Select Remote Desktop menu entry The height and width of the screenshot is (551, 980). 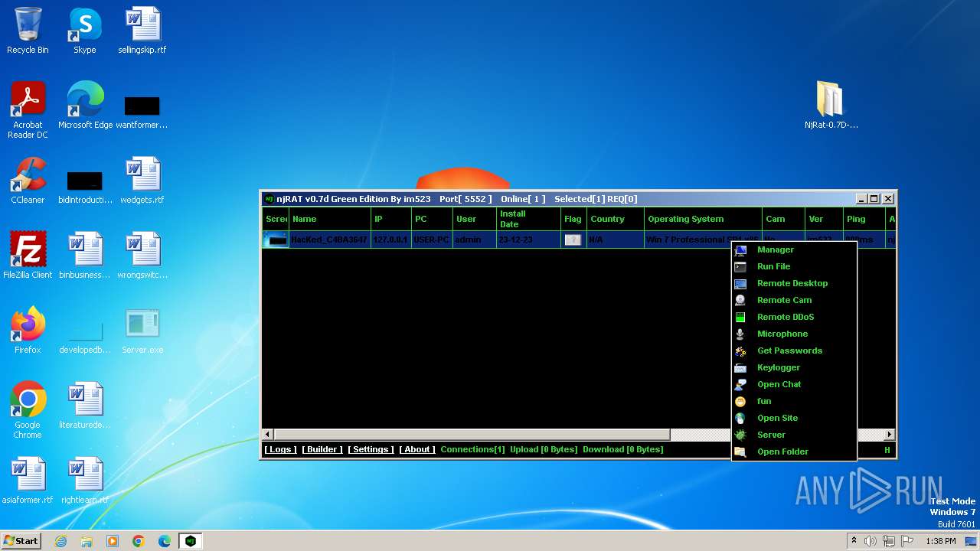793,283
